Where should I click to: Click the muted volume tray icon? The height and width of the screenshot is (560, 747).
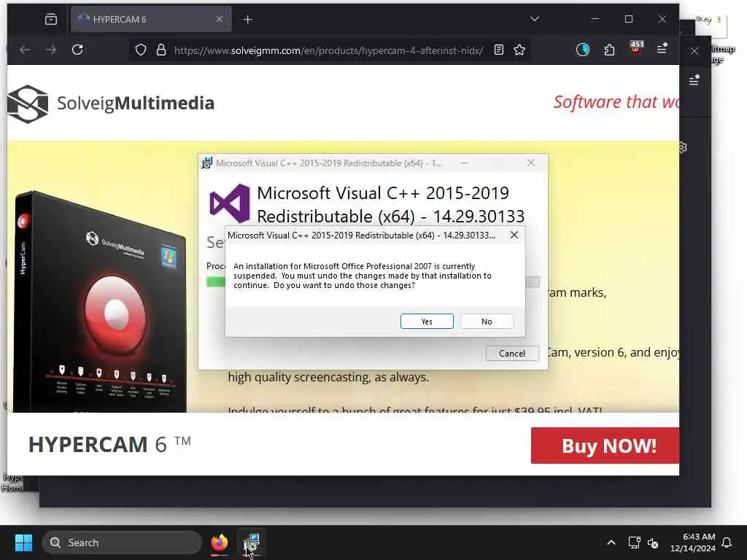coord(653,542)
